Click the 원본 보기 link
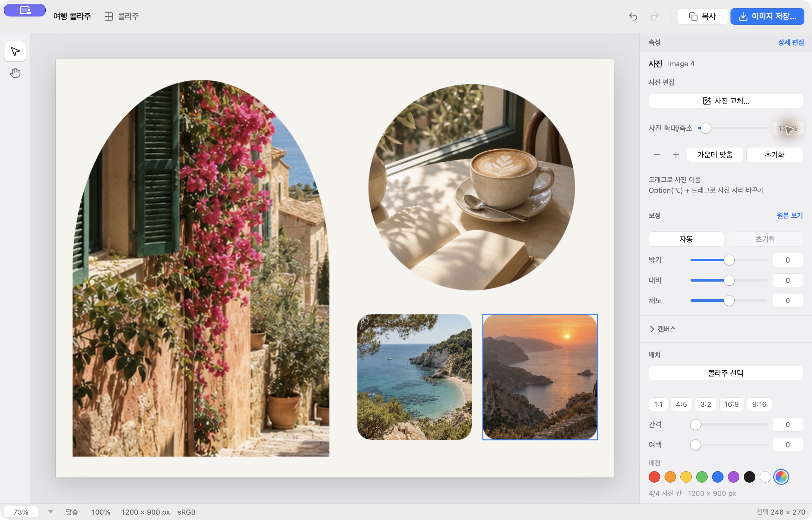This screenshot has width=812, height=520. (x=789, y=215)
